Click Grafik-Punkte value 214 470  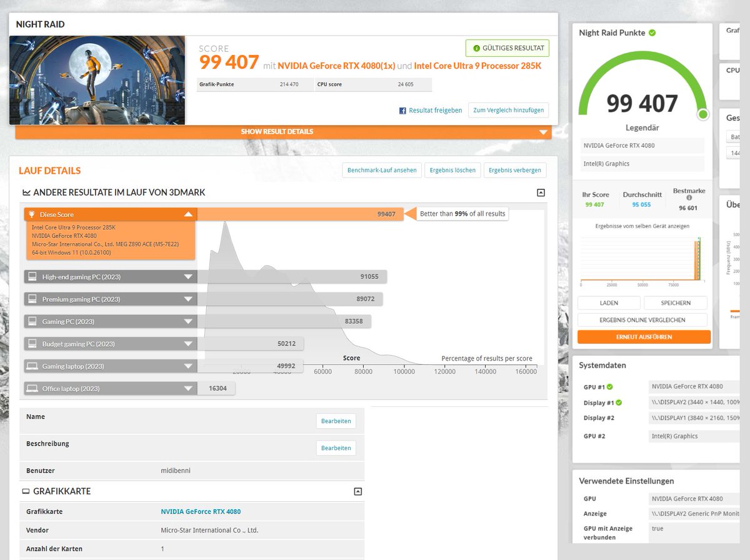(289, 84)
